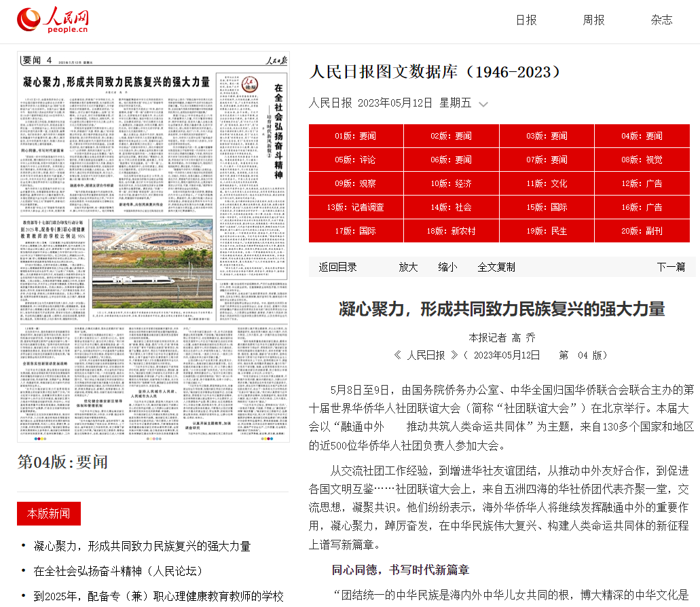The width and height of the screenshot is (700, 607).
Task: Select page 08版: 视觉
Action: click(x=642, y=160)
